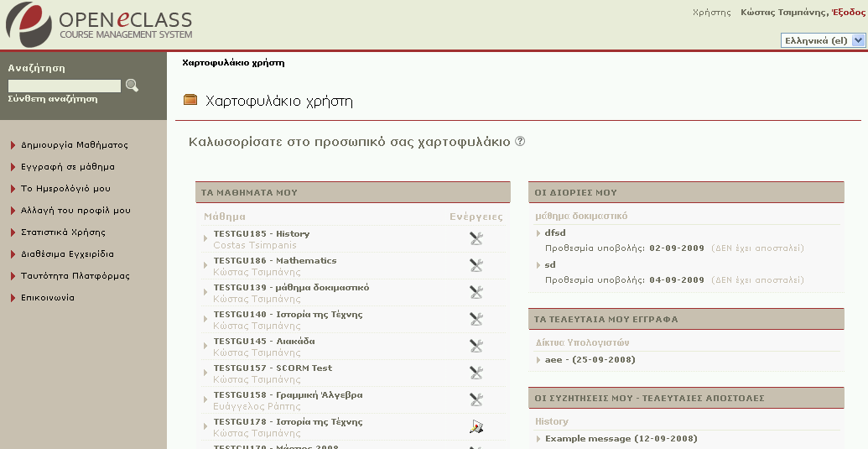Open admin tools for TESTGU145 Λιακάδα
868x449 pixels.
click(476, 346)
